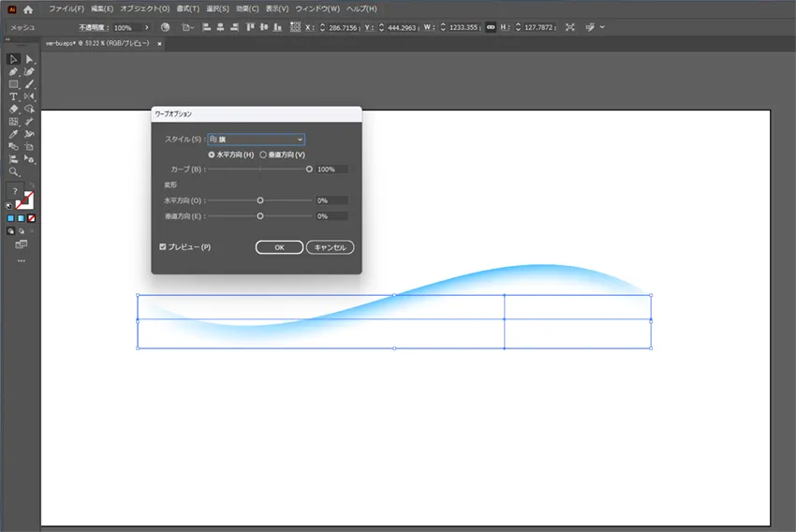The width and height of the screenshot is (796, 532).
Task: Select the Rectangle shape tool
Action: click(14, 84)
